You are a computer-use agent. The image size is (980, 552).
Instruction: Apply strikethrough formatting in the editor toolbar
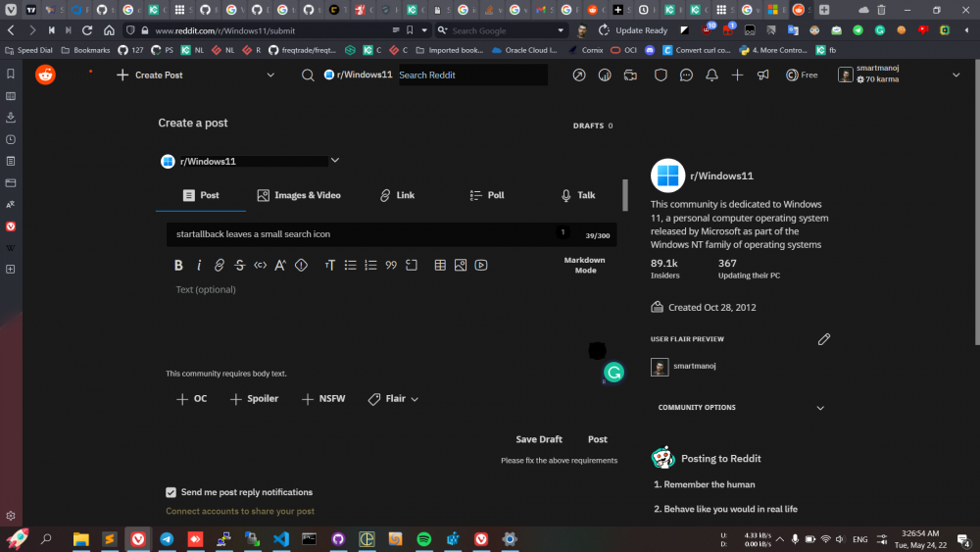239,265
